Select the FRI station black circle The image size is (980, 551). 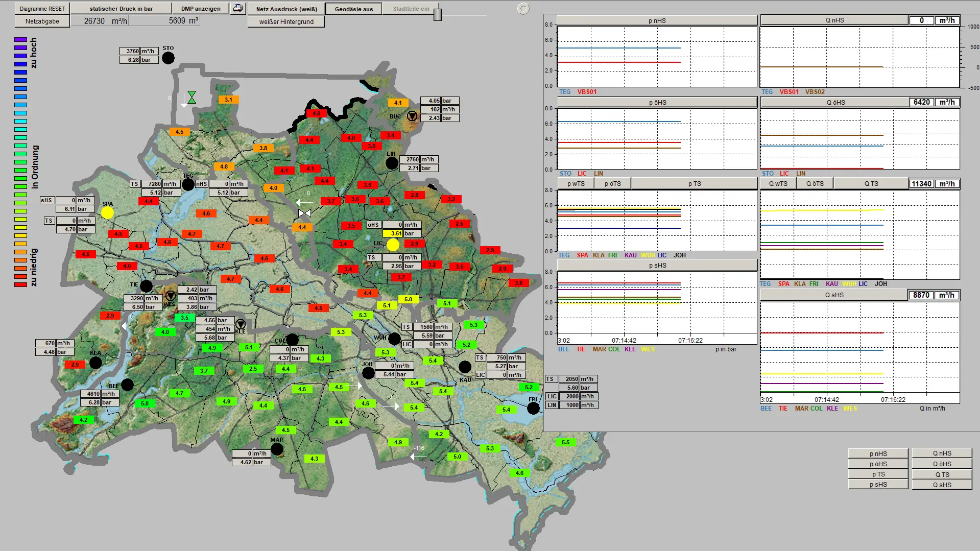533,409
